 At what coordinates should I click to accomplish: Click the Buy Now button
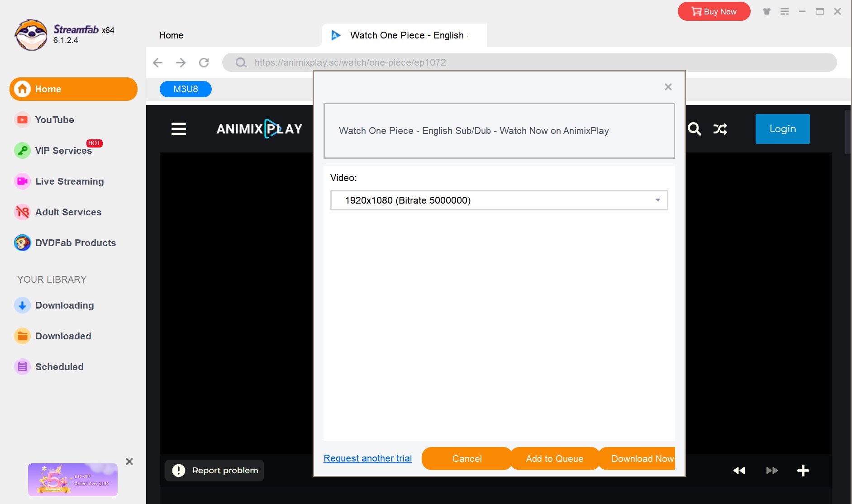click(714, 11)
